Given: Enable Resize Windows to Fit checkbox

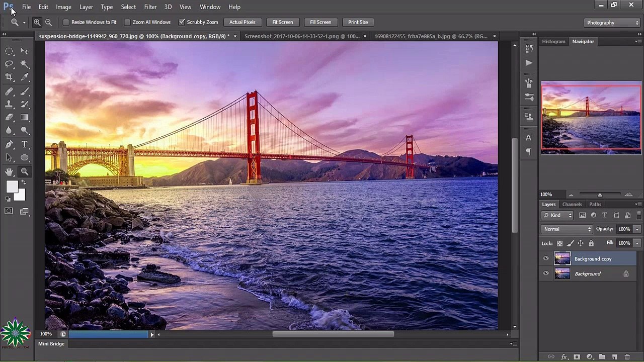Looking at the screenshot, I should (x=66, y=22).
